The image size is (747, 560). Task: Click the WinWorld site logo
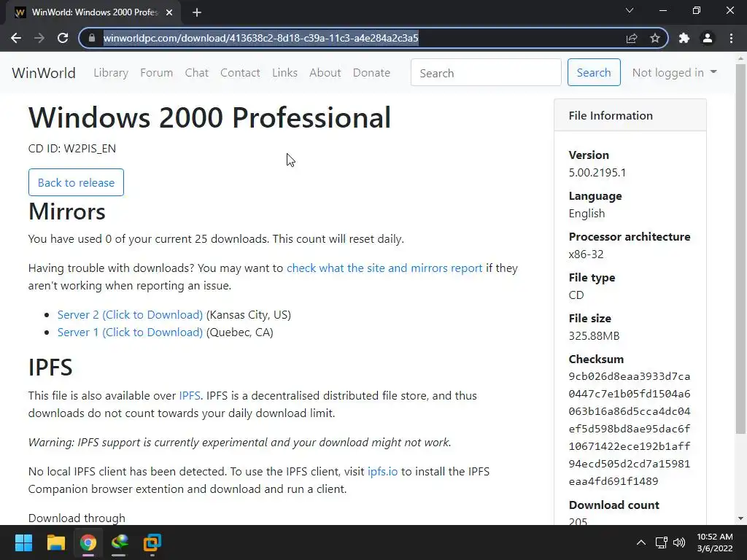point(44,73)
